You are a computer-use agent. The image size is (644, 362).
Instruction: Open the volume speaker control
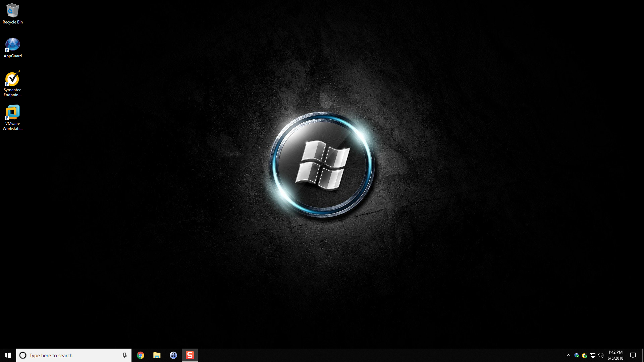click(x=601, y=355)
